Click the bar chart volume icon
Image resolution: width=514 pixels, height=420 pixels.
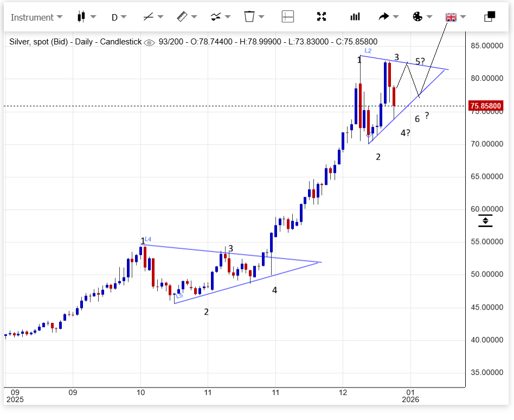coord(355,17)
